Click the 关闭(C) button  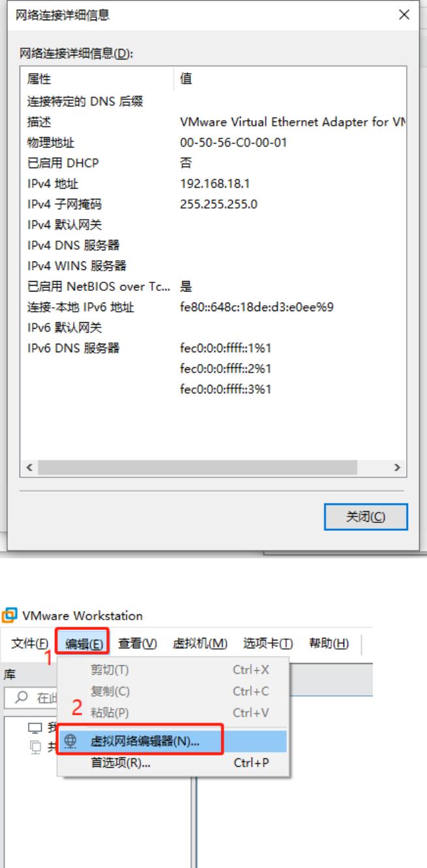(x=366, y=516)
